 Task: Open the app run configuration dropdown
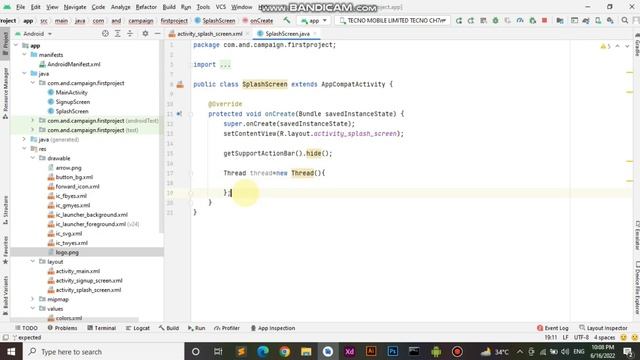coord(314,20)
